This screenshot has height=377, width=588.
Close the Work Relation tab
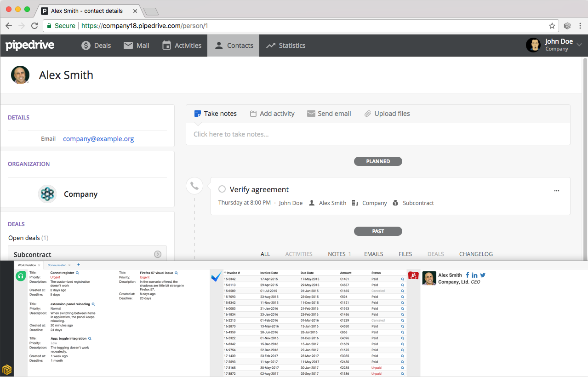(39, 265)
